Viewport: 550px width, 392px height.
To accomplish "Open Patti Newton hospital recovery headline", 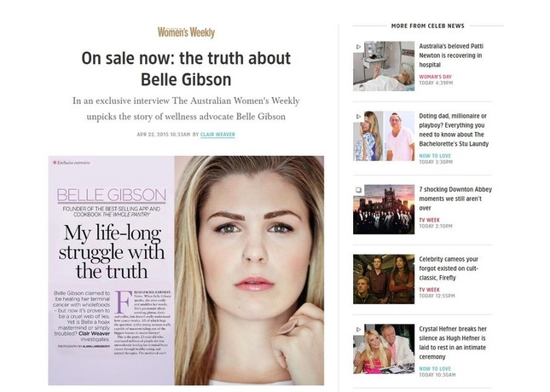I will pos(451,55).
